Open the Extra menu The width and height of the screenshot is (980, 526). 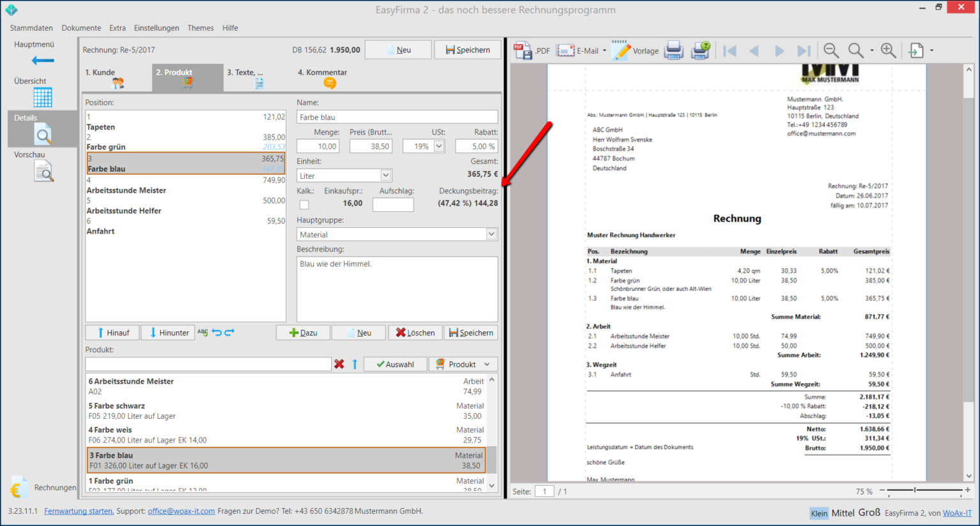[117, 28]
